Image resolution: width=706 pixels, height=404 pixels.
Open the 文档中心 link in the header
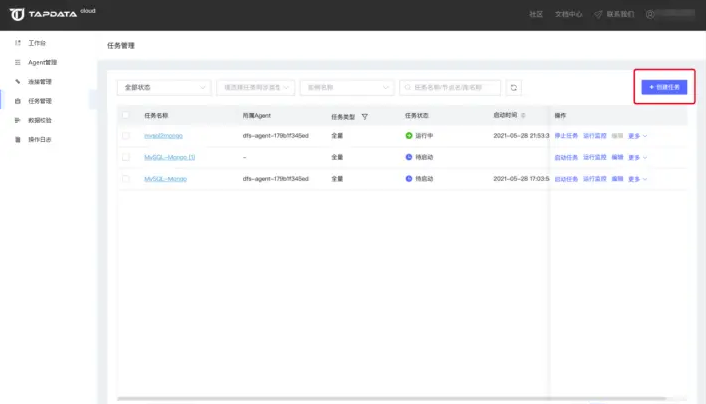click(x=568, y=15)
